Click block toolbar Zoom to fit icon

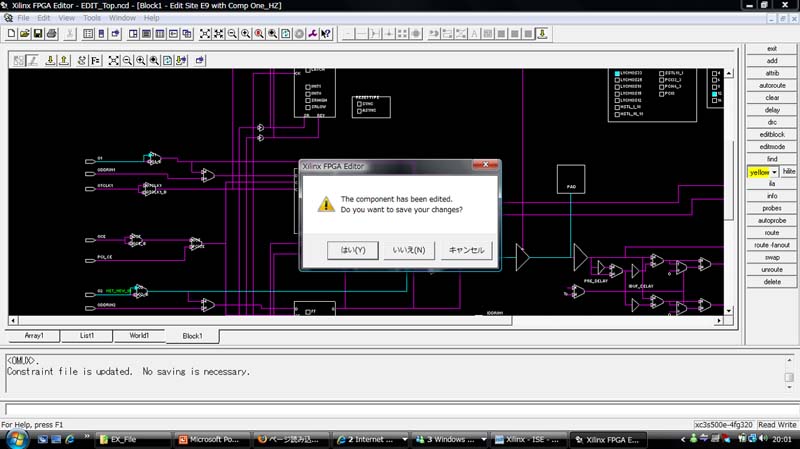point(114,61)
